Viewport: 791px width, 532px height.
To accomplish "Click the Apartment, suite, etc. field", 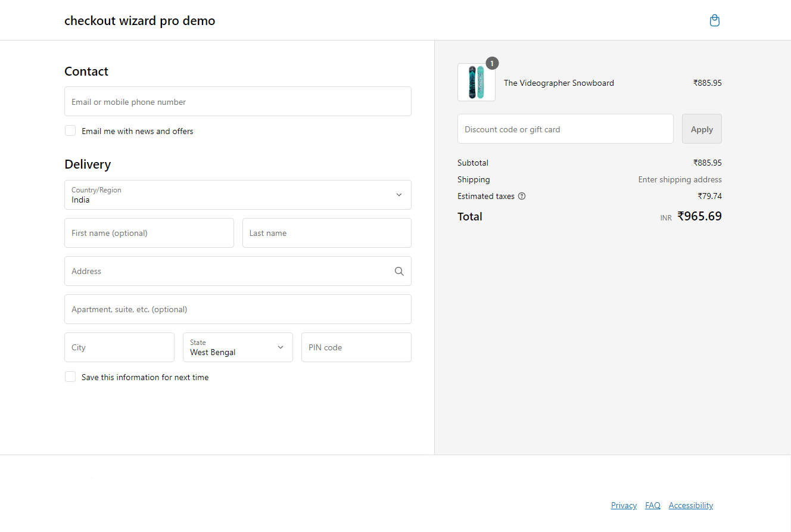I will tap(238, 309).
